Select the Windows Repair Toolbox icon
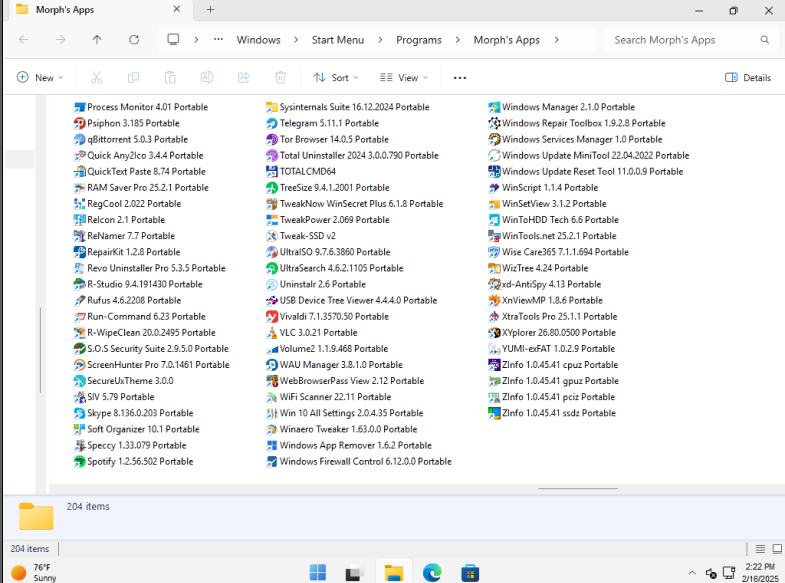This screenshot has width=785, height=583. coord(494,123)
